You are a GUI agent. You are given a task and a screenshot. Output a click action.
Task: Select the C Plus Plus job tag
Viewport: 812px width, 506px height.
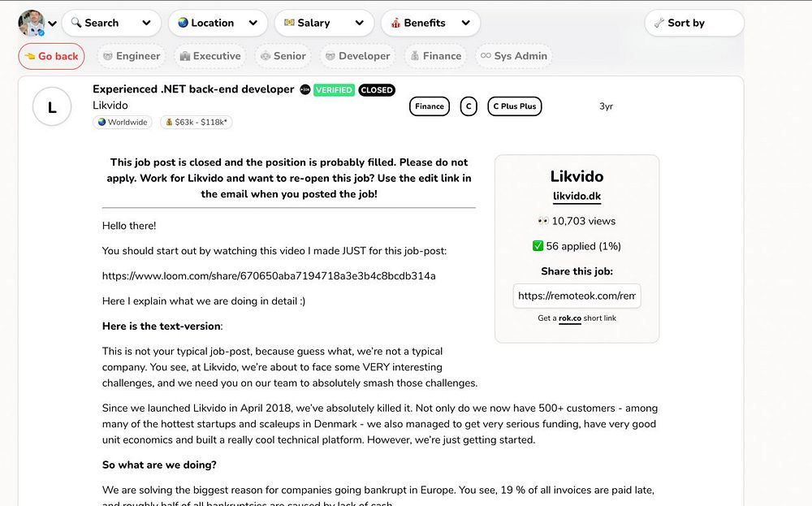point(515,106)
